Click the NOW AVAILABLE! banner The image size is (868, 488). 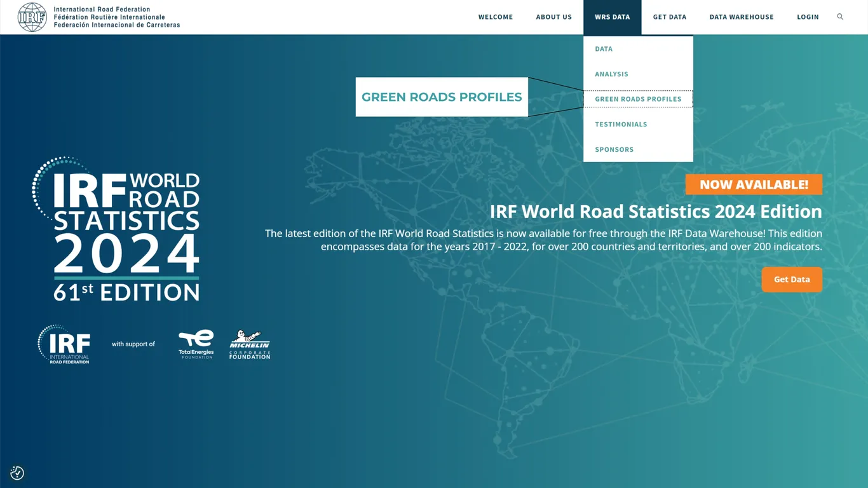coord(754,184)
